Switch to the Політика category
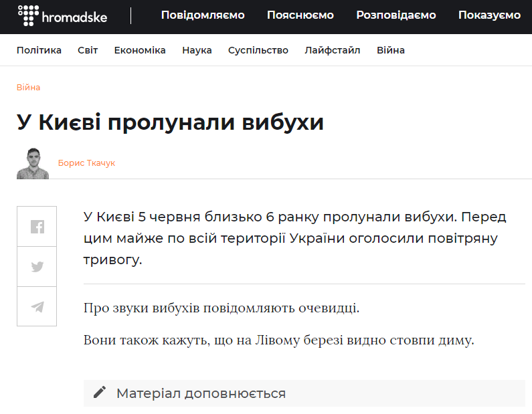This screenshot has height=414, width=532. pyautogui.click(x=39, y=50)
